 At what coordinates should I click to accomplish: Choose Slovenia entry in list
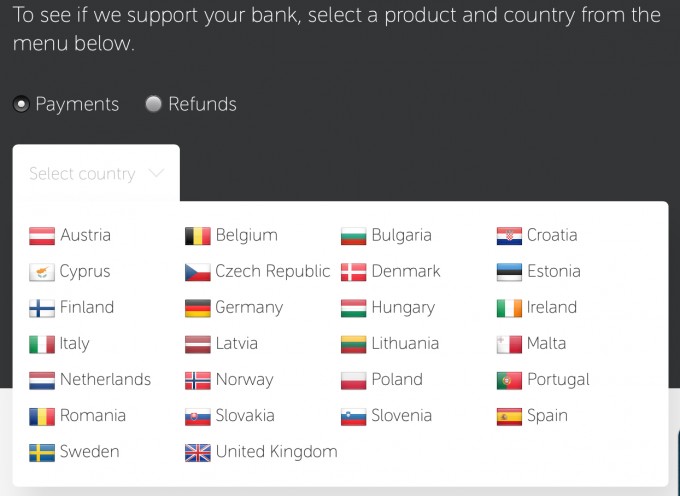tap(386, 416)
